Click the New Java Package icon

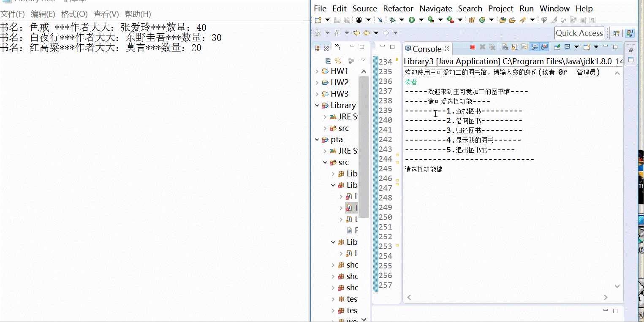472,20
